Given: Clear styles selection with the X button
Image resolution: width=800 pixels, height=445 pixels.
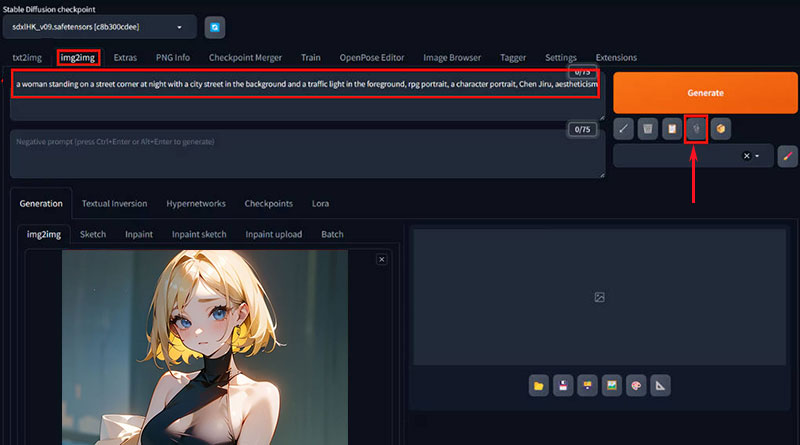Looking at the screenshot, I should click(x=746, y=157).
